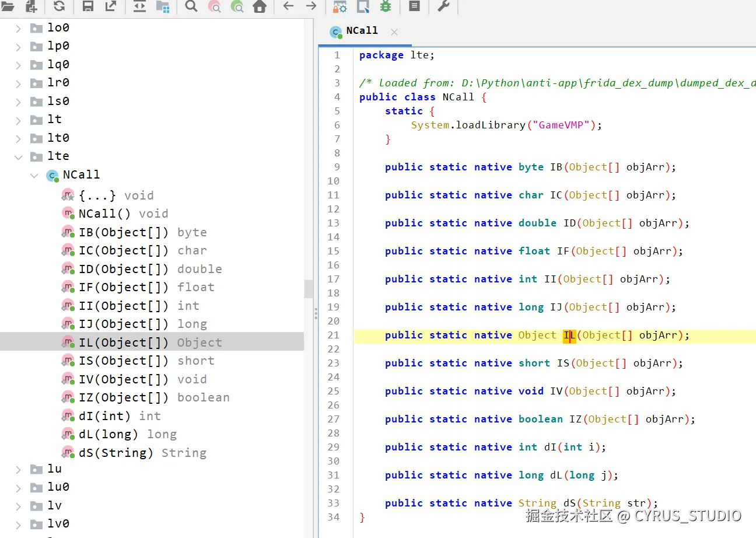Image resolution: width=756 pixels, height=538 pixels.
Task: Select the {...} void static initializer
Action: (116, 195)
